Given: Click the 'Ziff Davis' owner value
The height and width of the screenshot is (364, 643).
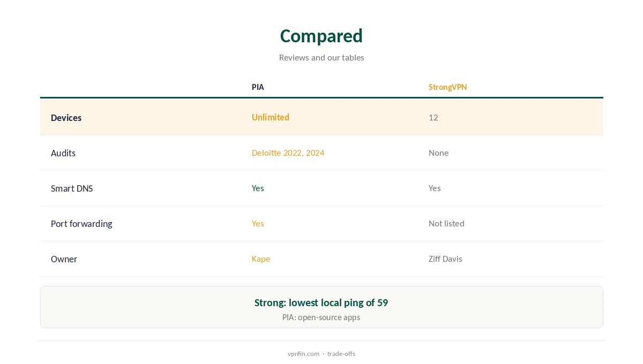Looking at the screenshot, I should 445,259.
